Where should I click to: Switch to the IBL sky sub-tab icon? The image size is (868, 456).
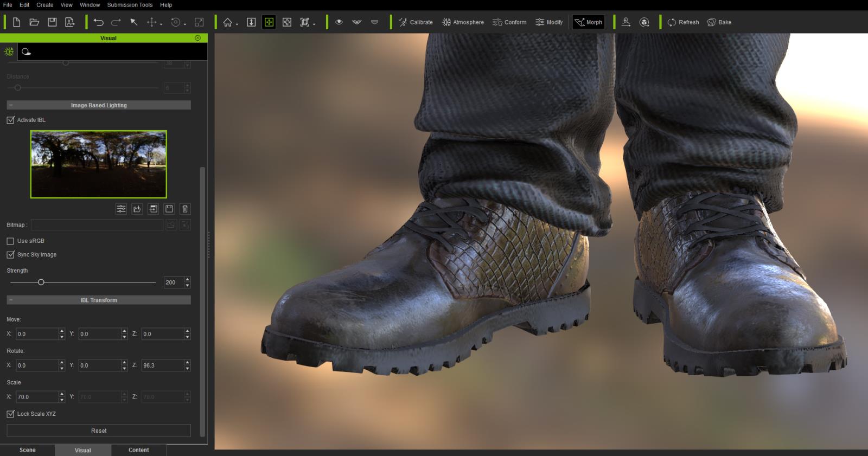(x=26, y=52)
